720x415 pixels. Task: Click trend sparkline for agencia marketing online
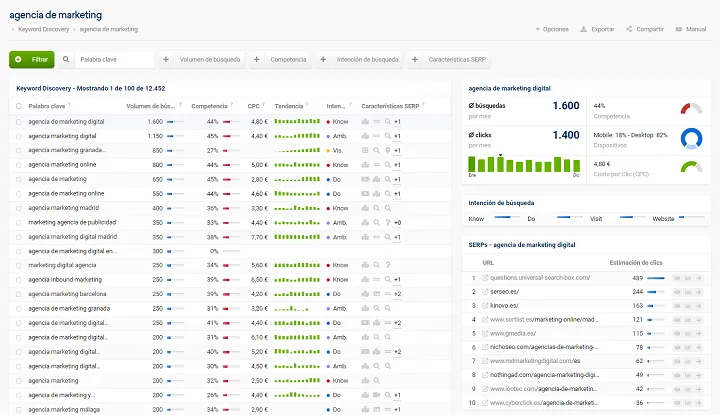[297, 165]
